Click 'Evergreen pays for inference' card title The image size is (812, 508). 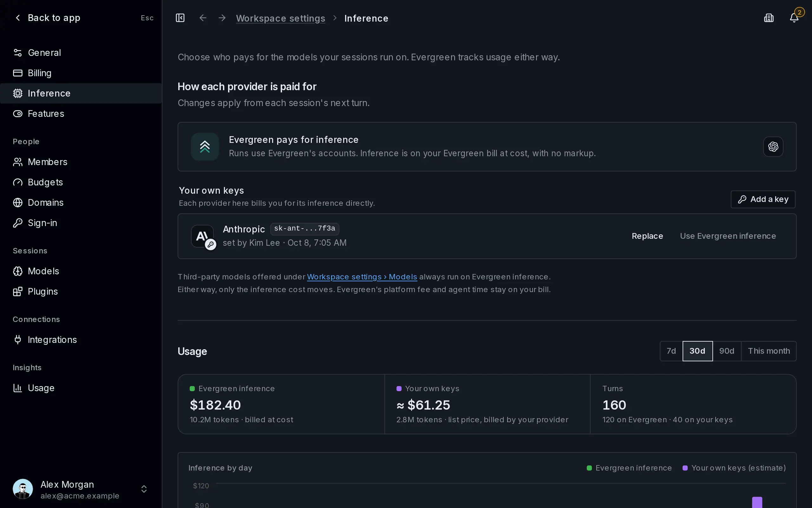pyautogui.click(x=294, y=140)
